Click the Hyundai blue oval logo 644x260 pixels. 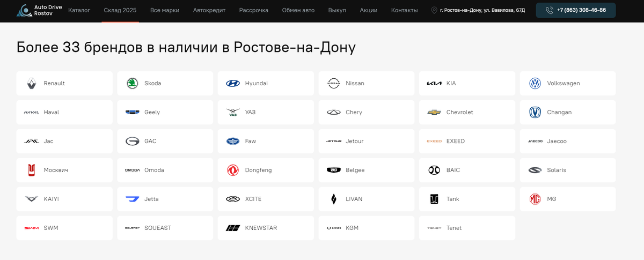[x=233, y=84]
